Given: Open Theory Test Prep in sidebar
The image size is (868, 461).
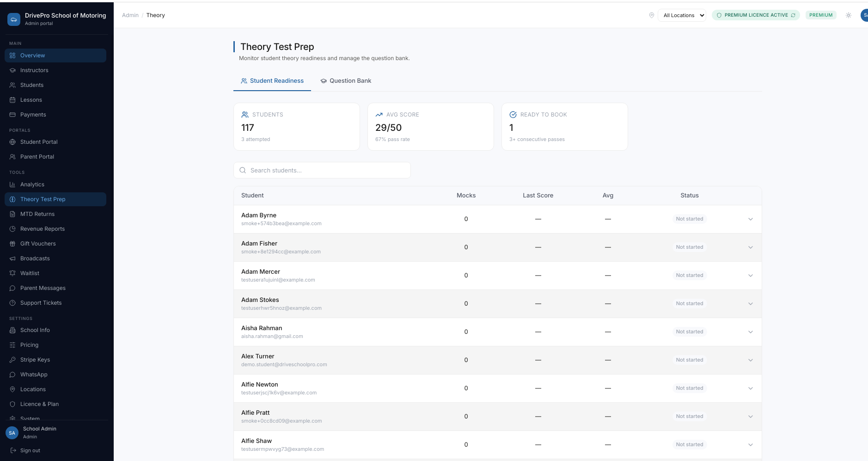Looking at the screenshot, I should 55,199.
